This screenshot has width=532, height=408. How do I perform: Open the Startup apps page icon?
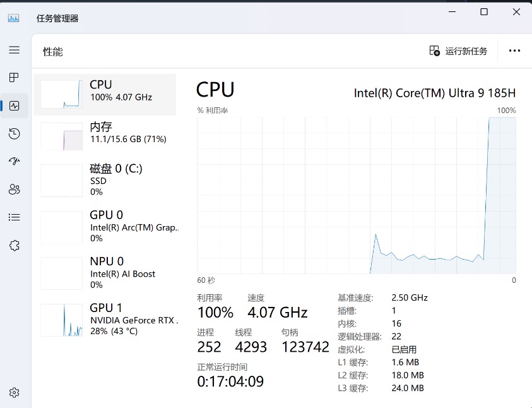click(x=14, y=161)
